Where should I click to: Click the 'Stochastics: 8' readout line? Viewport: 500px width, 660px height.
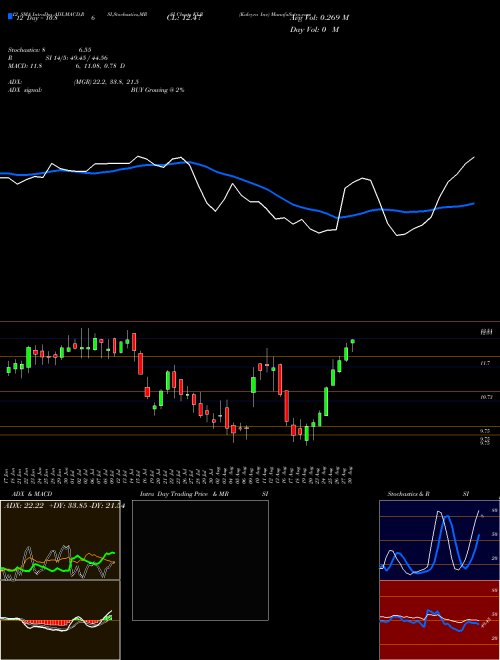[x=26, y=49]
